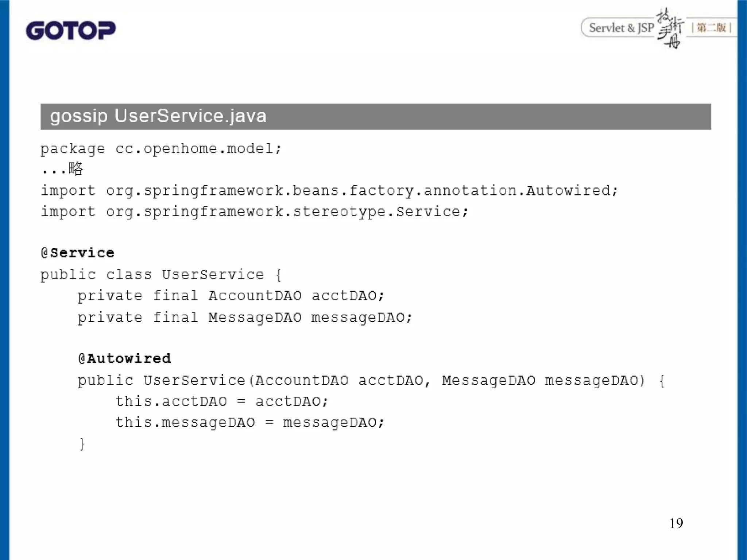
Task: Click the Chinese calligraphy emblem in header
Action: click(670, 28)
